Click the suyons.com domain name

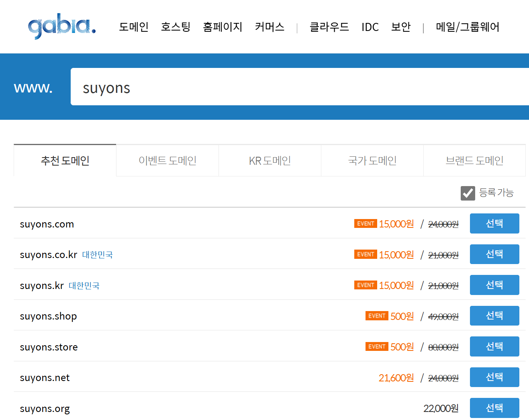[47, 224]
